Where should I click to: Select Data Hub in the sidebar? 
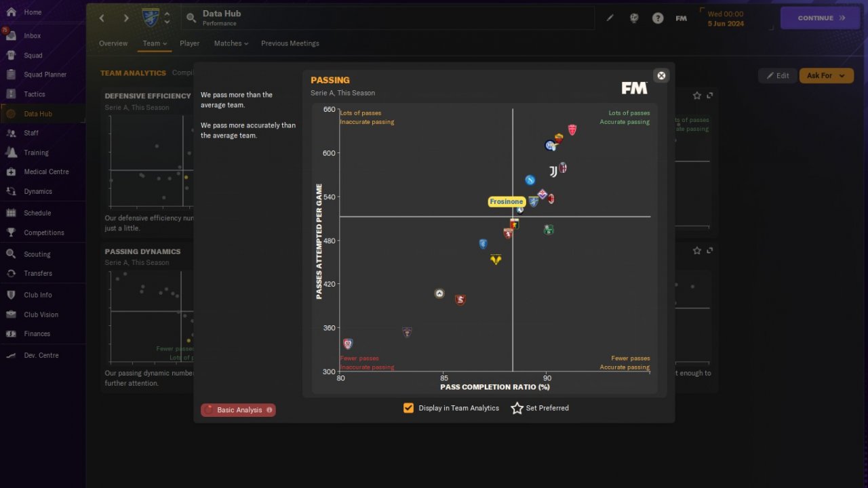pos(43,114)
